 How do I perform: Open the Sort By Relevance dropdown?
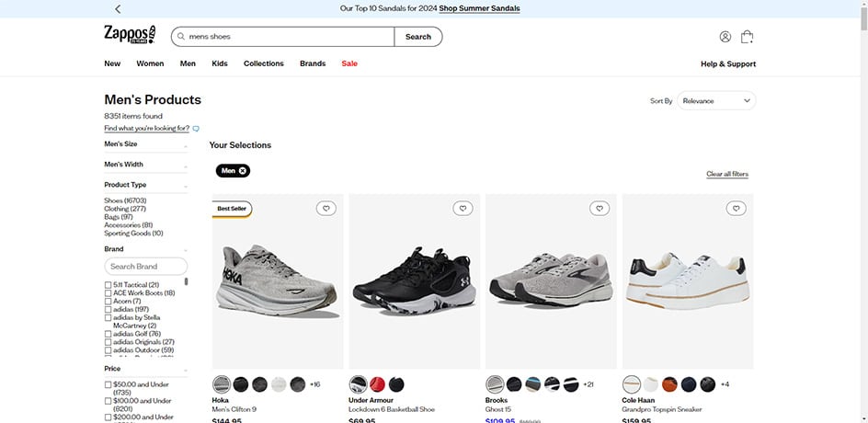point(716,101)
